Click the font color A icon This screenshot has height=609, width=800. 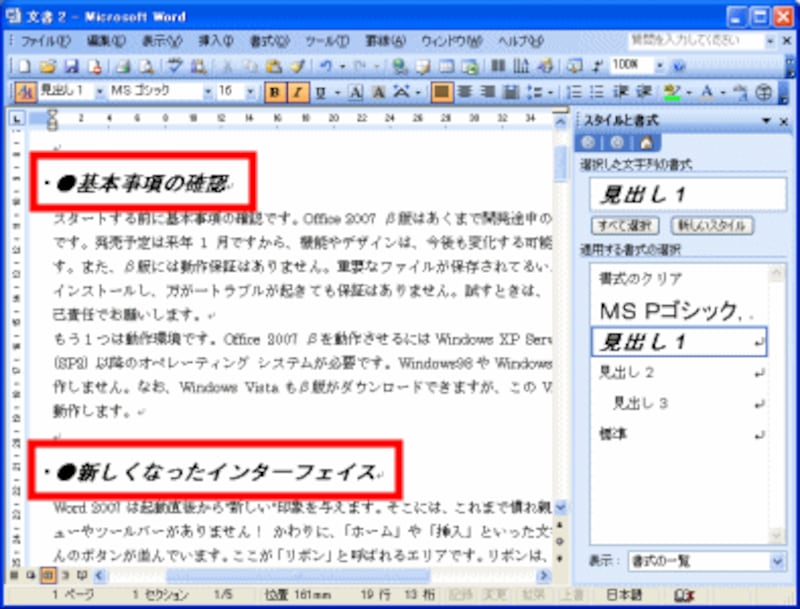[x=708, y=91]
